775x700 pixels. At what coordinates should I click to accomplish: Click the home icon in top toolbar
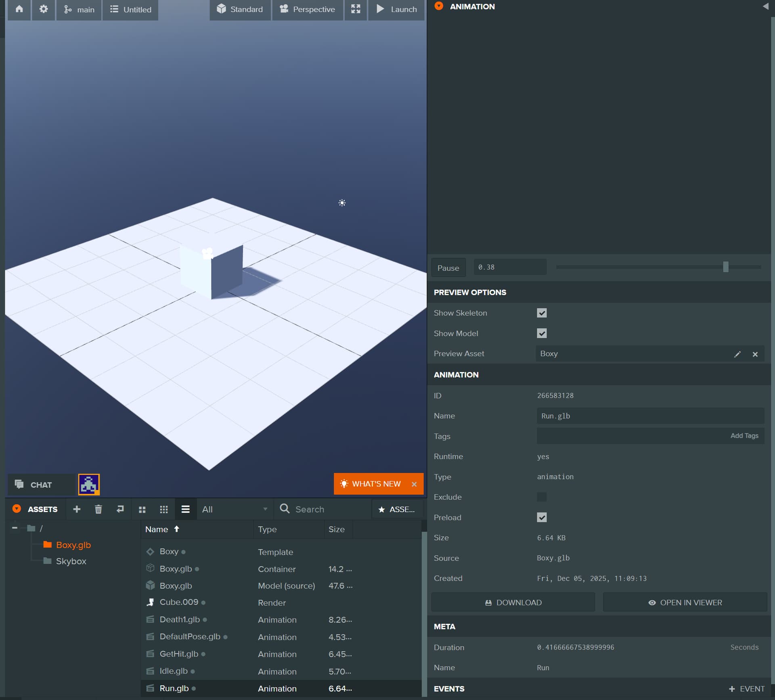click(19, 9)
